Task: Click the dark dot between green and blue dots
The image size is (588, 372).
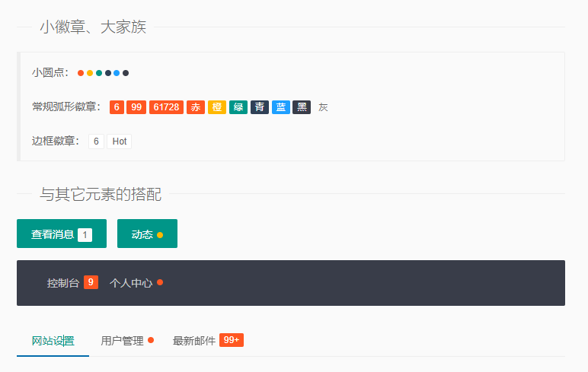Action: (107, 73)
